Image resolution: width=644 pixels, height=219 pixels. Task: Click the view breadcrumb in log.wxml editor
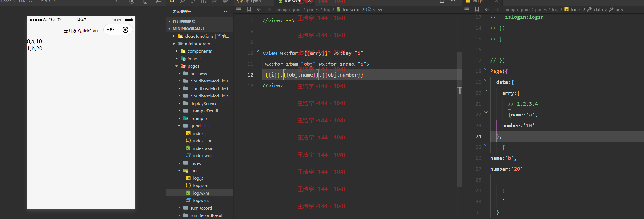(374, 9)
